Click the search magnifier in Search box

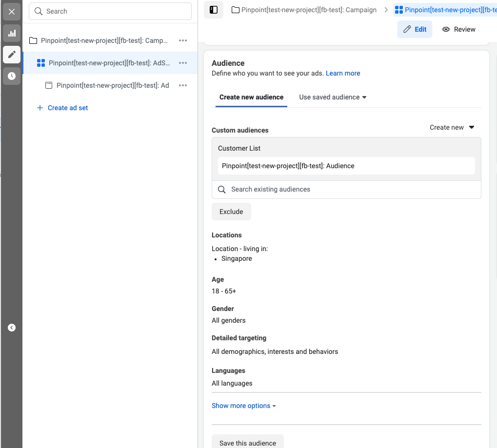coord(39,11)
